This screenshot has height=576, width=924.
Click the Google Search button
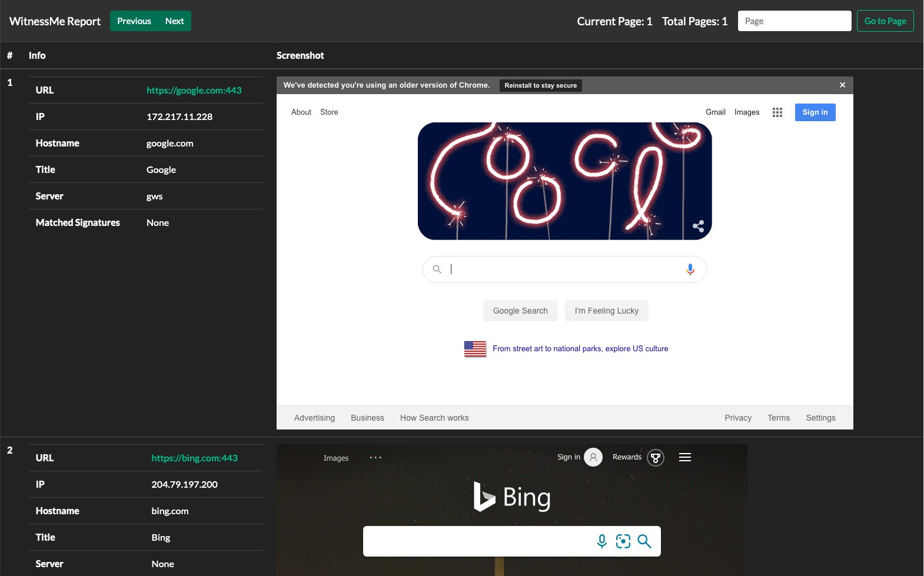[520, 311]
